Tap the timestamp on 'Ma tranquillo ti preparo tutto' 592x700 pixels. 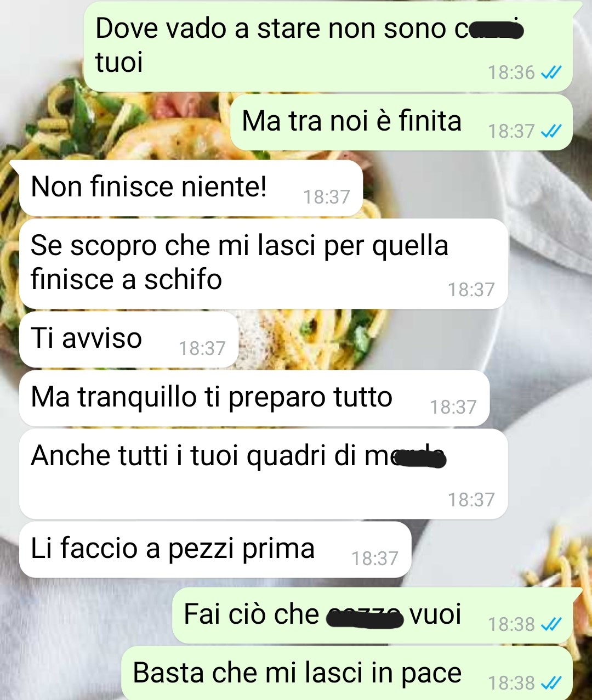point(453,407)
